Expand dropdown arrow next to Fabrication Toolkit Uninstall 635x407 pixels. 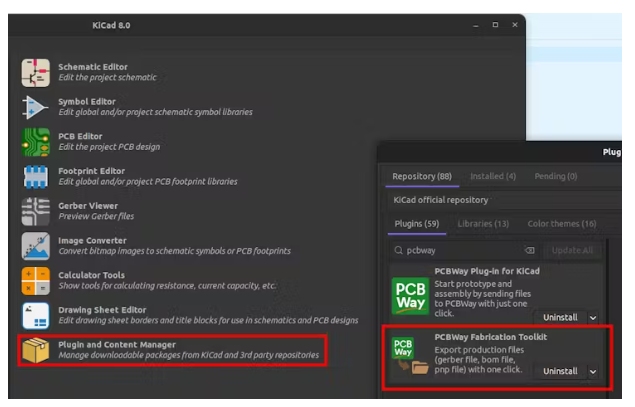pyautogui.click(x=593, y=372)
